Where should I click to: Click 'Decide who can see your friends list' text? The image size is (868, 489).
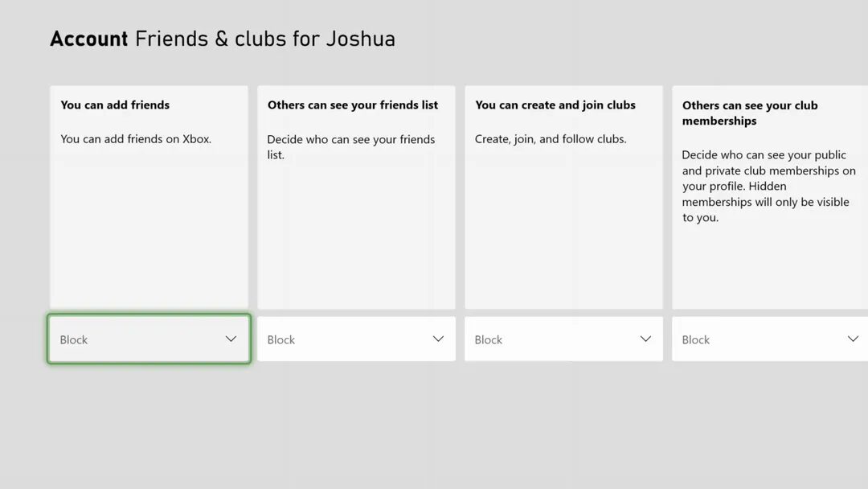pos(351,146)
